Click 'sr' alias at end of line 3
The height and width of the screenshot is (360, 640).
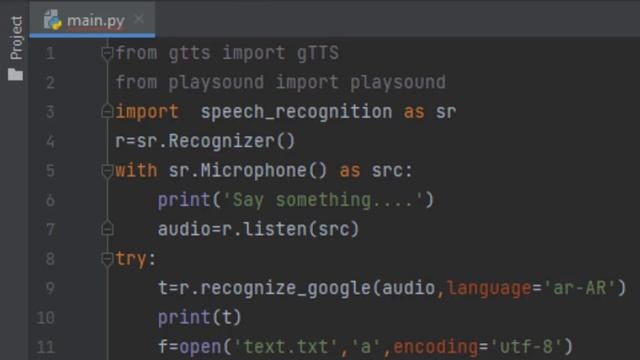point(446,112)
